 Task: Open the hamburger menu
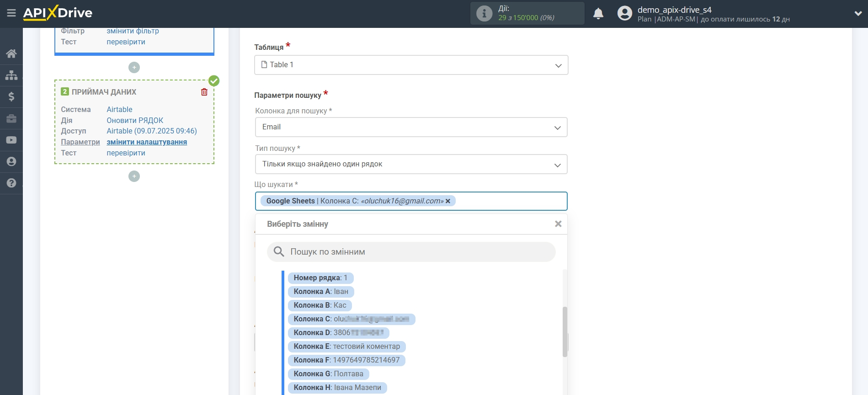coord(11,13)
